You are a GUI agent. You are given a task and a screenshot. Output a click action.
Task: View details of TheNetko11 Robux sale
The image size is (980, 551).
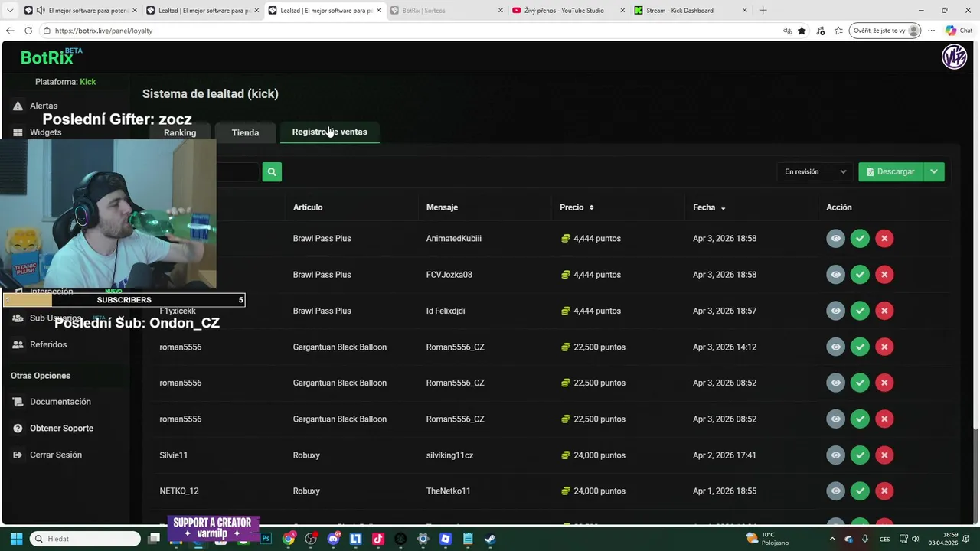tap(835, 491)
